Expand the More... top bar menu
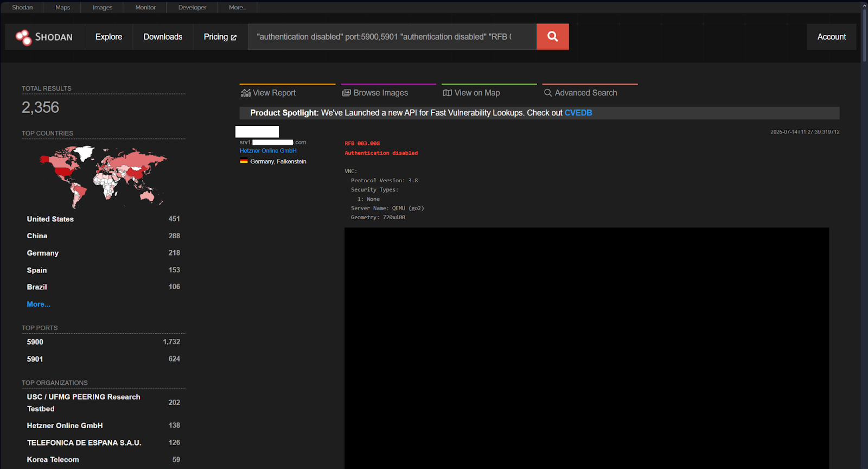The image size is (868, 469). 237,8
